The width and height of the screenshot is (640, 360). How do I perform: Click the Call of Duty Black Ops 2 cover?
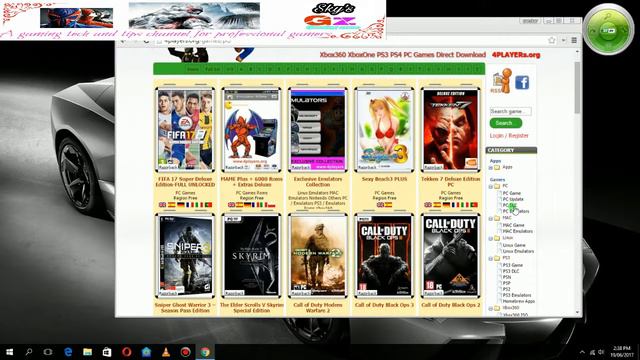[450, 256]
